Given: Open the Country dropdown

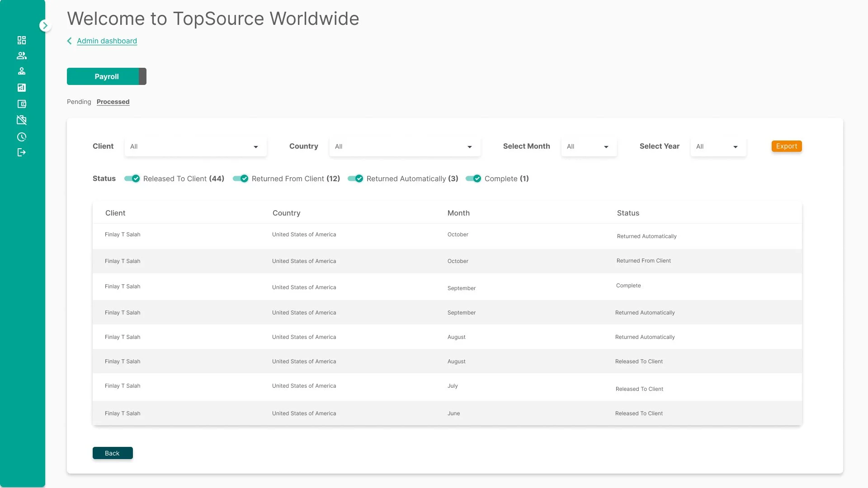Looking at the screenshot, I should coord(405,146).
